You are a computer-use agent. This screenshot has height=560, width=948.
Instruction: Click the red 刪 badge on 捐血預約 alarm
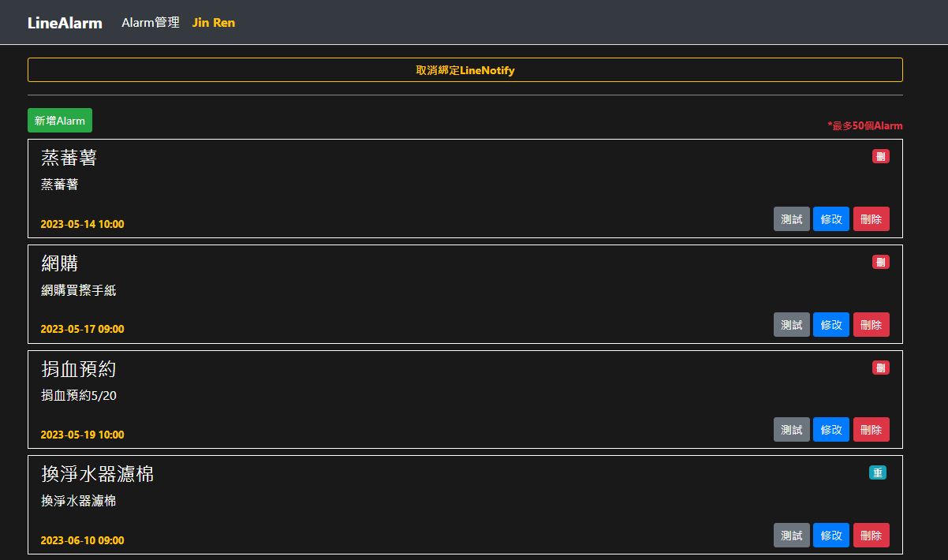tap(880, 368)
